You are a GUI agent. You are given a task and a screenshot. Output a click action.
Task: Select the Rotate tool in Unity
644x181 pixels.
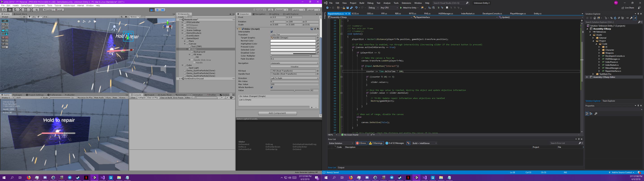15,10
